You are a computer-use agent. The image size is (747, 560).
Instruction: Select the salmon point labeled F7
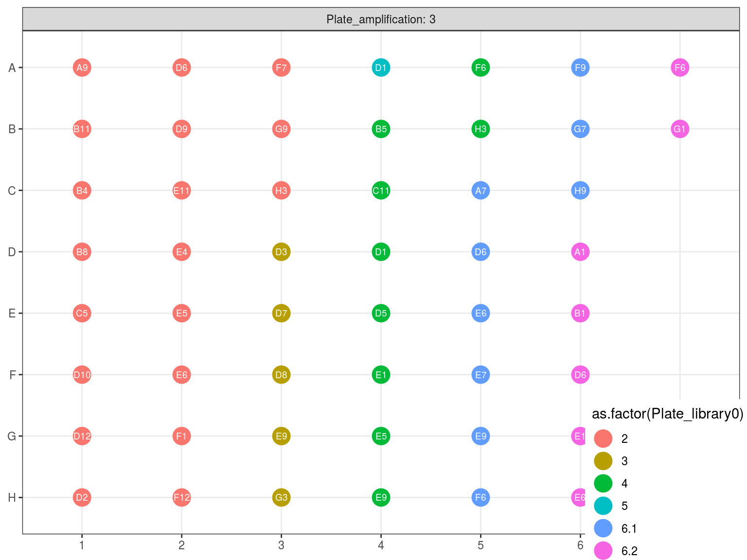tap(281, 68)
